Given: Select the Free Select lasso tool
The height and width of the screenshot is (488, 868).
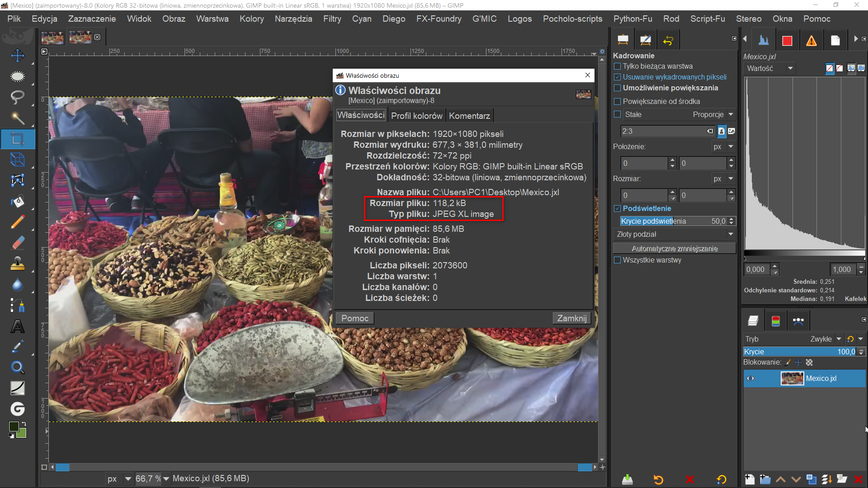Looking at the screenshot, I should tap(17, 97).
